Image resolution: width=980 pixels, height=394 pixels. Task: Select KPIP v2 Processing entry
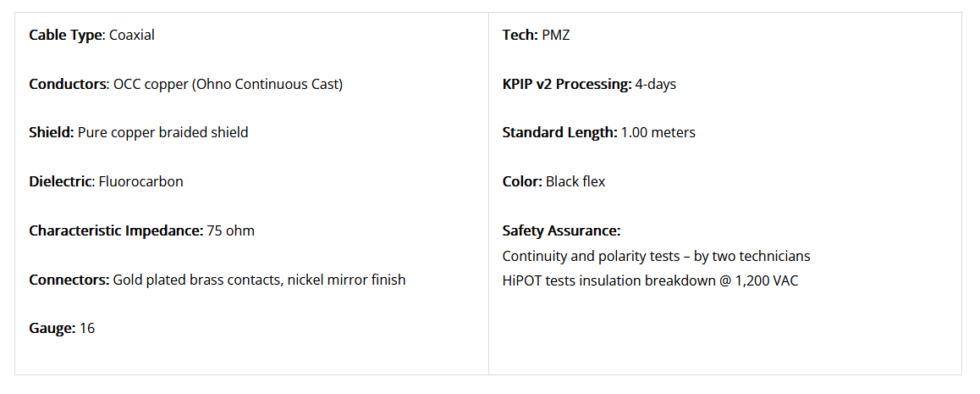point(589,84)
